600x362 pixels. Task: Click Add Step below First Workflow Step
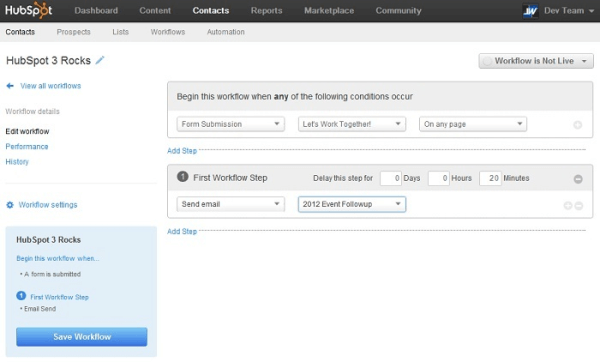point(182,232)
